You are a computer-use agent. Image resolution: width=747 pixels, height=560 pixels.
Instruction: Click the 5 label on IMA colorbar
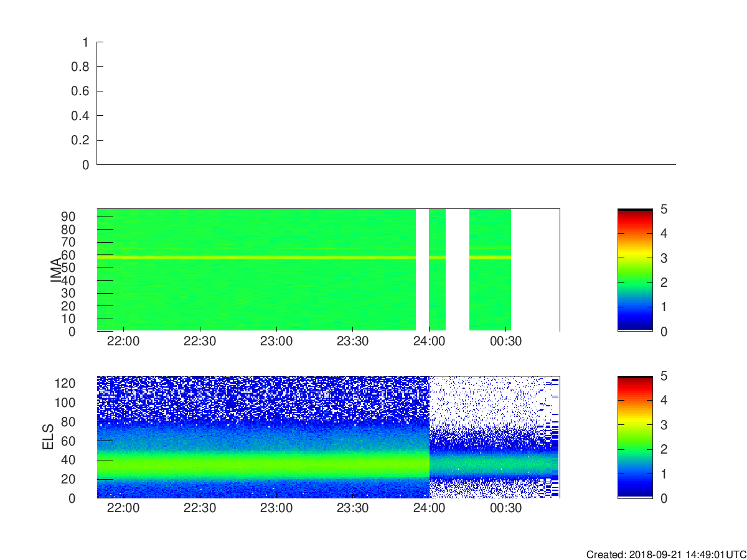click(x=664, y=209)
